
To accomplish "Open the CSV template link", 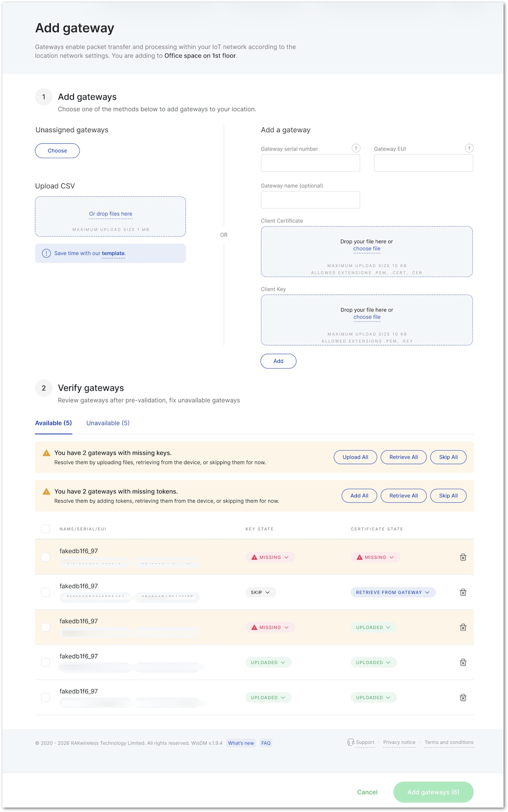I will [x=113, y=253].
